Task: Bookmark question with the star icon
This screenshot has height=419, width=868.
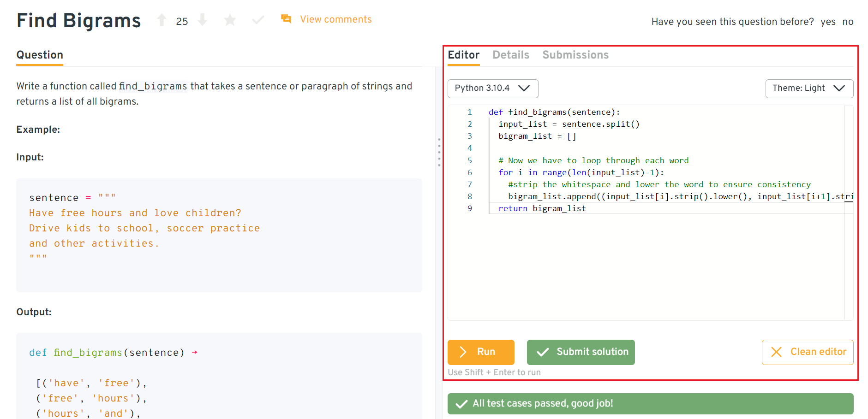Action: [x=230, y=20]
